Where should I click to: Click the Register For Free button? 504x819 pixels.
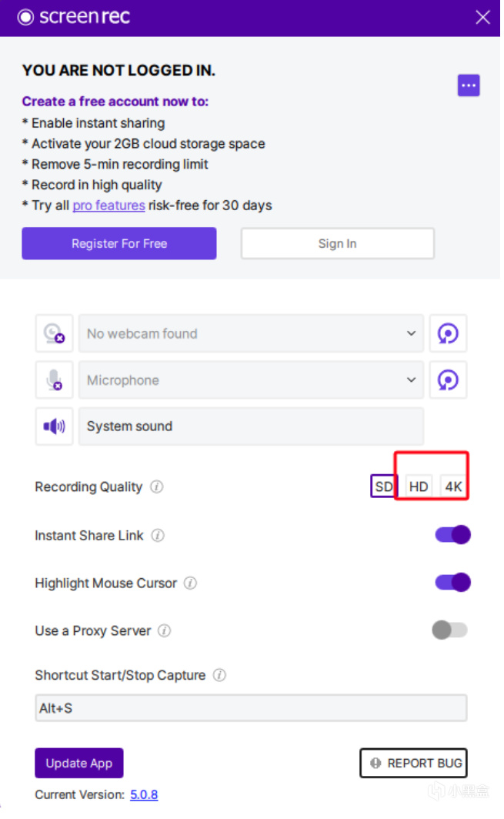tap(119, 245)
